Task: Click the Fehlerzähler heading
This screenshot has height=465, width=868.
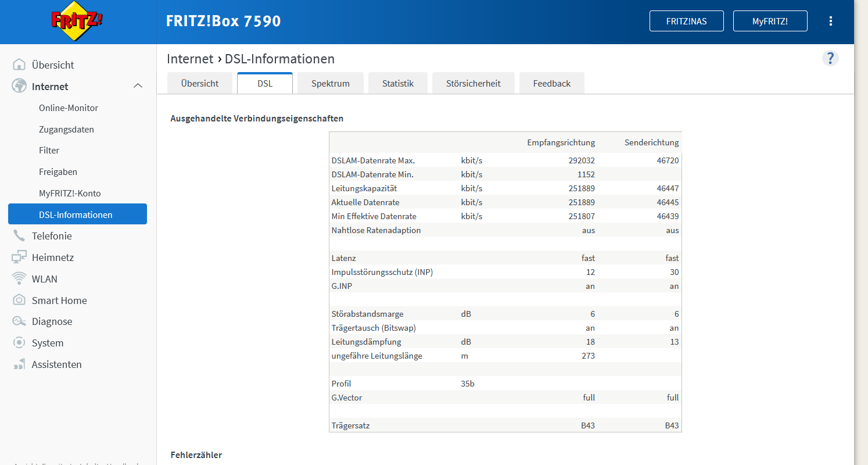Action: click(196, 455)
